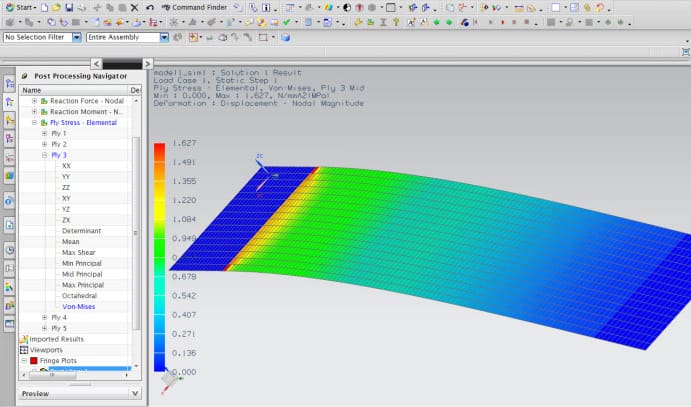This screenshot has height=407, width=691.
Task: Expand the Ply 1 tree node
Action: (x=44, y=133)
